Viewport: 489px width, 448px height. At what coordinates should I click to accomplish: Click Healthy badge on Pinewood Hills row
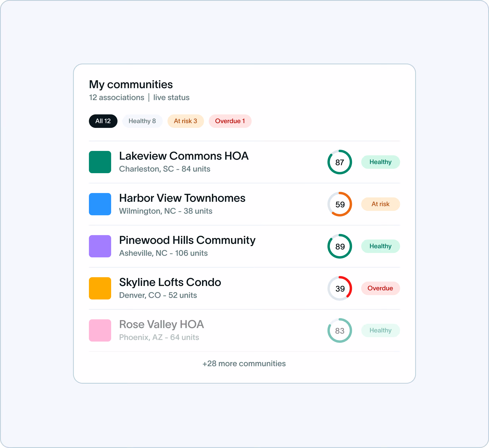[380, 246]
